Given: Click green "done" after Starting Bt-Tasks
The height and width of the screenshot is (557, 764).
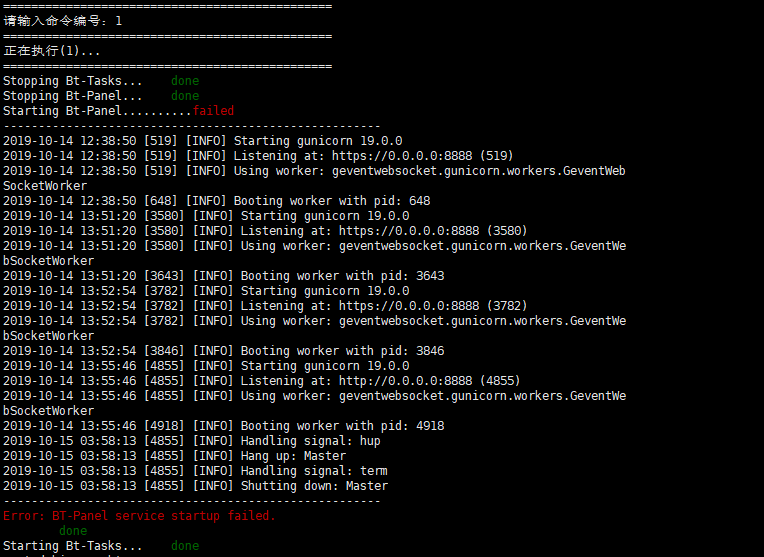Looking at the screenshot, I should tap(185, 546).
